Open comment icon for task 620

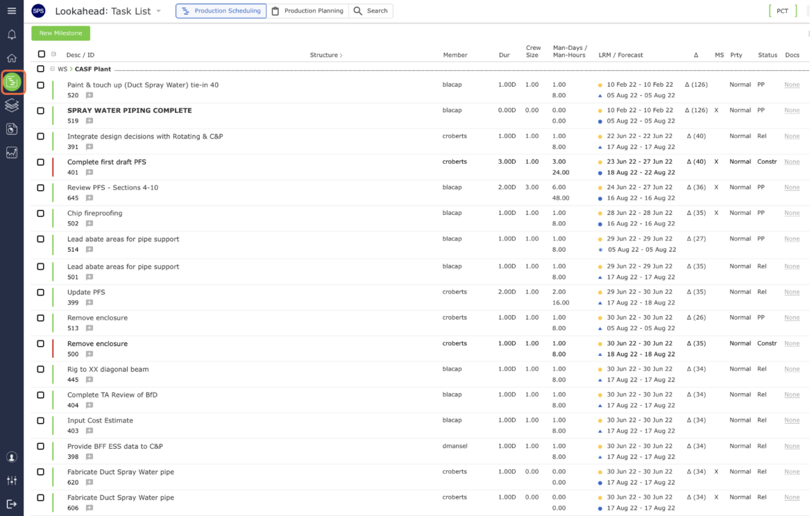tap(90, 482)
